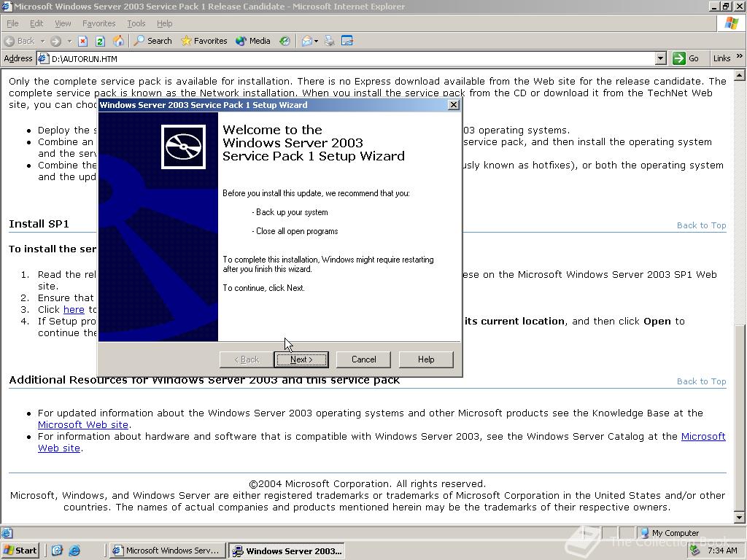
Task: Click the Forward arrow in IE toolbar
Action: click(x=55, y=41)
